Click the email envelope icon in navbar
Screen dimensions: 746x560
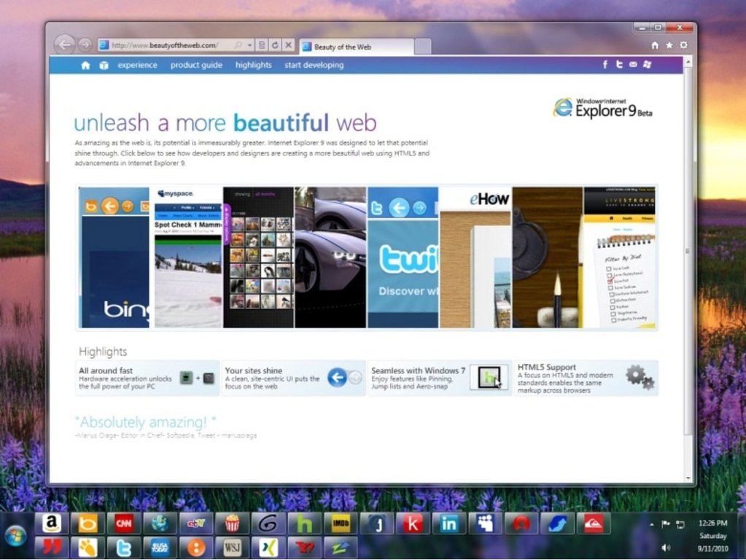(633, 65)
